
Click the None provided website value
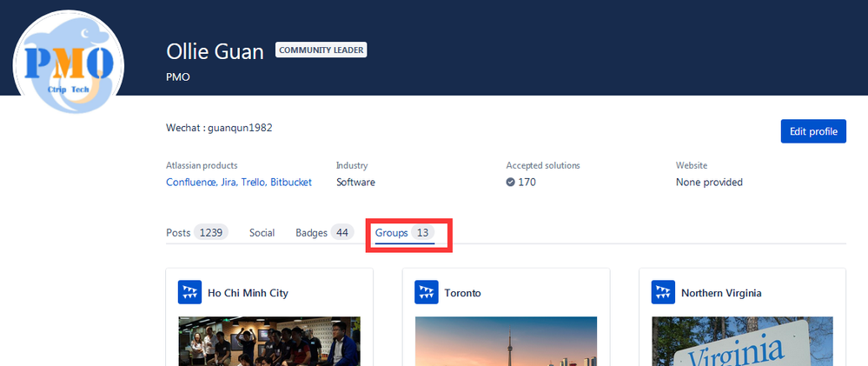tap(709, 183)
